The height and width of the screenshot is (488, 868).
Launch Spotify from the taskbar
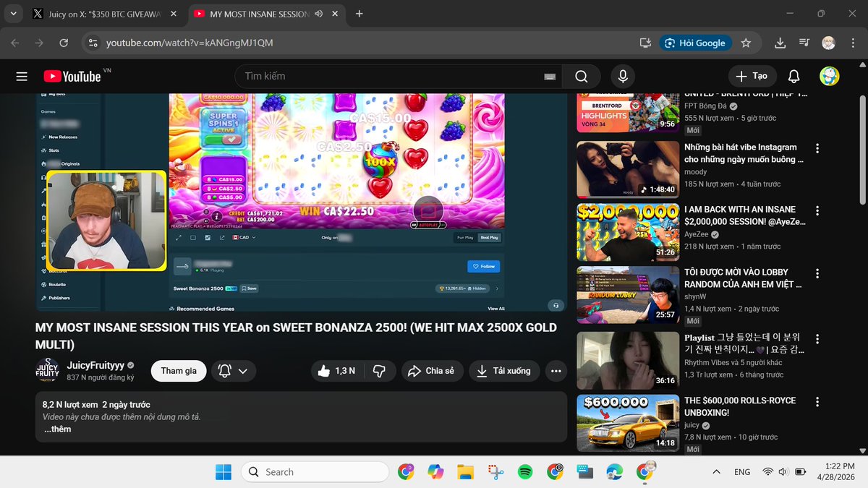(525, 472)
